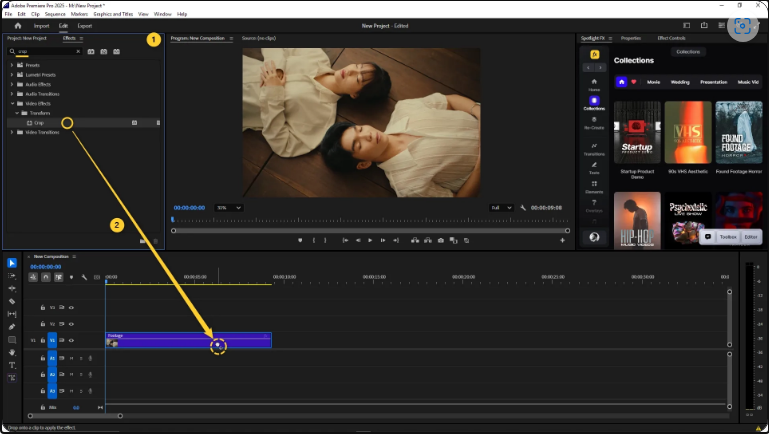Screen dimensions: 769x434
Task: Clear the effects search field
Action: (78, 51)
